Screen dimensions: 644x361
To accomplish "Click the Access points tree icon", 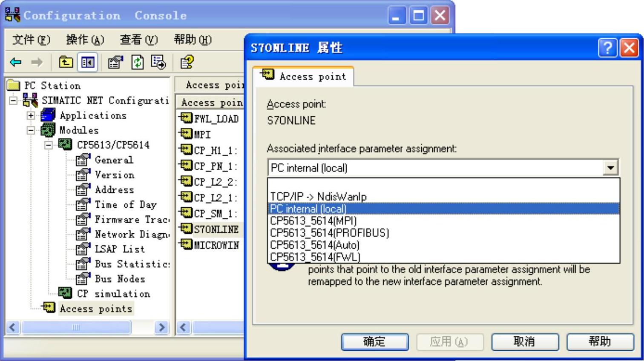I will pos(49,307).
